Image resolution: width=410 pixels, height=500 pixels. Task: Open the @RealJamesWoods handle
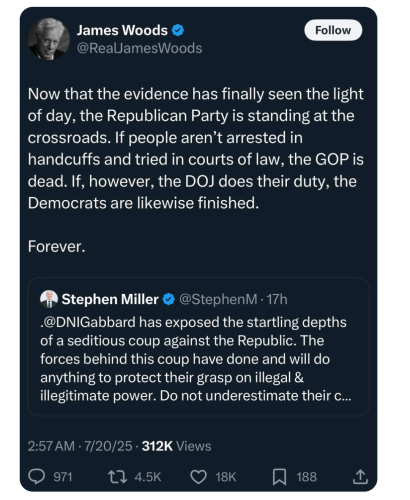point(139,48)
